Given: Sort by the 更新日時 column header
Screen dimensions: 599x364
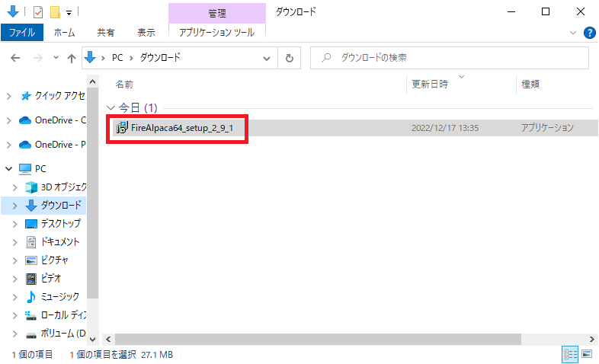Looking at the screenshot, I should pos(430,85).
